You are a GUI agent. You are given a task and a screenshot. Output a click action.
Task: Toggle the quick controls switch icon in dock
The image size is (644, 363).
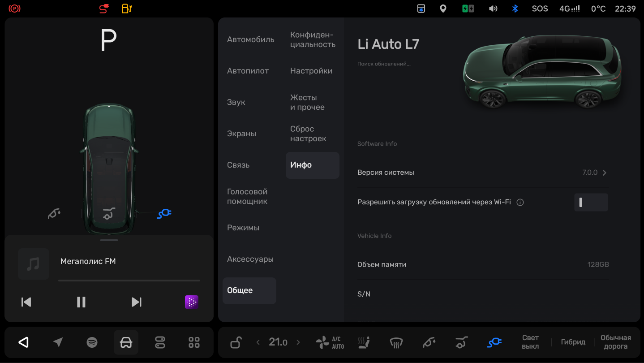point(160,343)
